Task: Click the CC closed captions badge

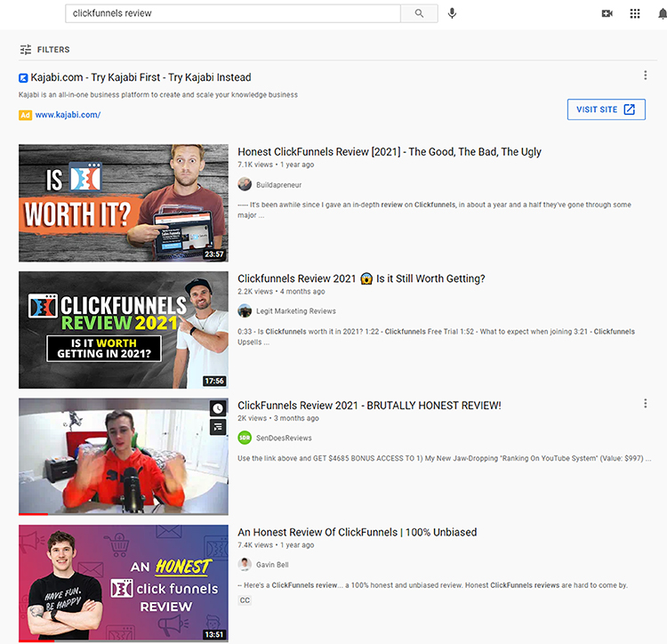Action: [245, 600]
